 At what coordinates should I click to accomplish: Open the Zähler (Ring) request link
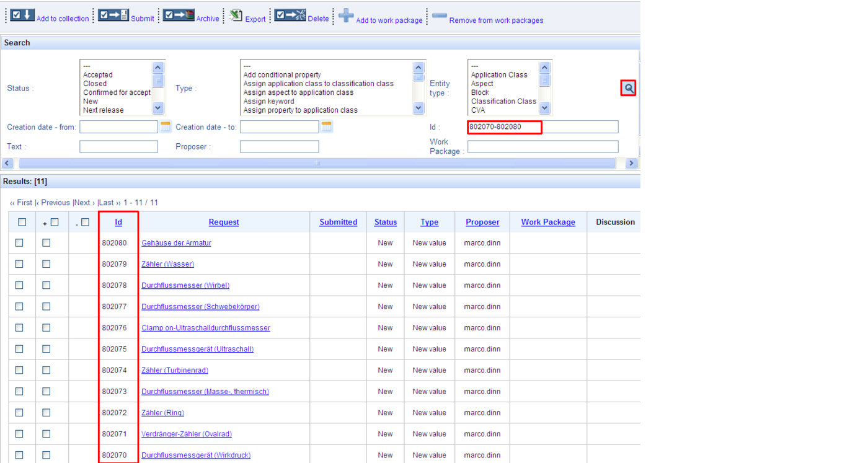point(162,413)
